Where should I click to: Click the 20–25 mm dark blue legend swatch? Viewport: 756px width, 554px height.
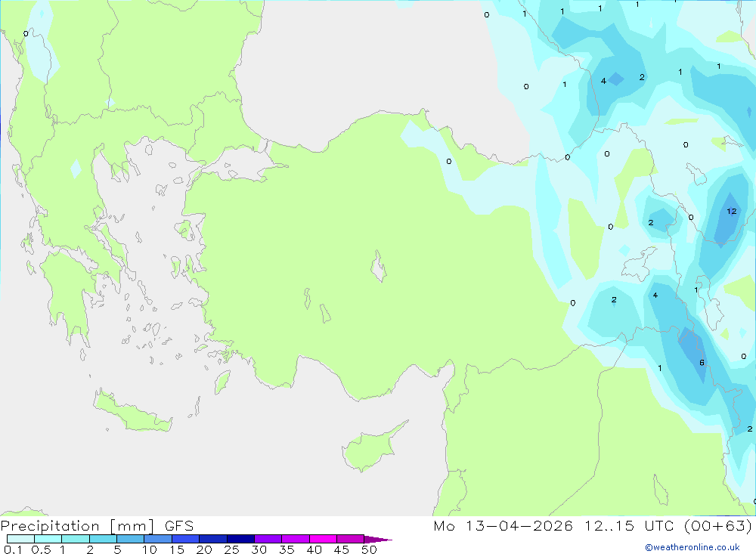(x=213, y=539)
